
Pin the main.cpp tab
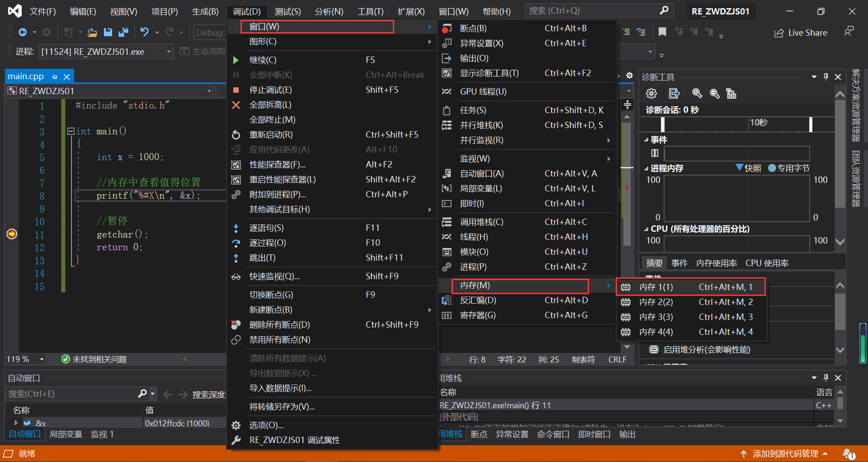[54, 76]
